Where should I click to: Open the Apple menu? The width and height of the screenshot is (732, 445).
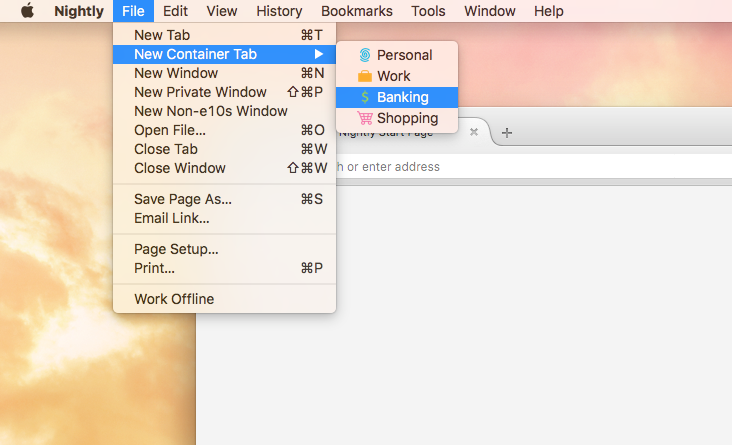(x=27, y=10)
